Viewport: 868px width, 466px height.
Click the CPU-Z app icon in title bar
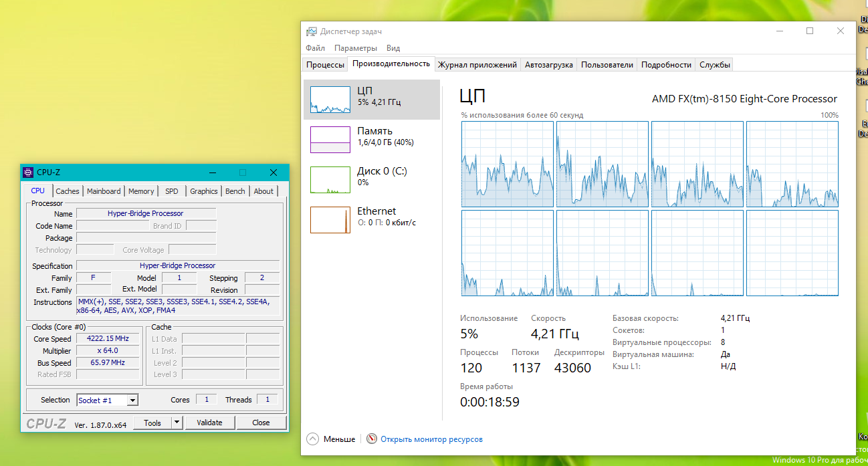28,172
